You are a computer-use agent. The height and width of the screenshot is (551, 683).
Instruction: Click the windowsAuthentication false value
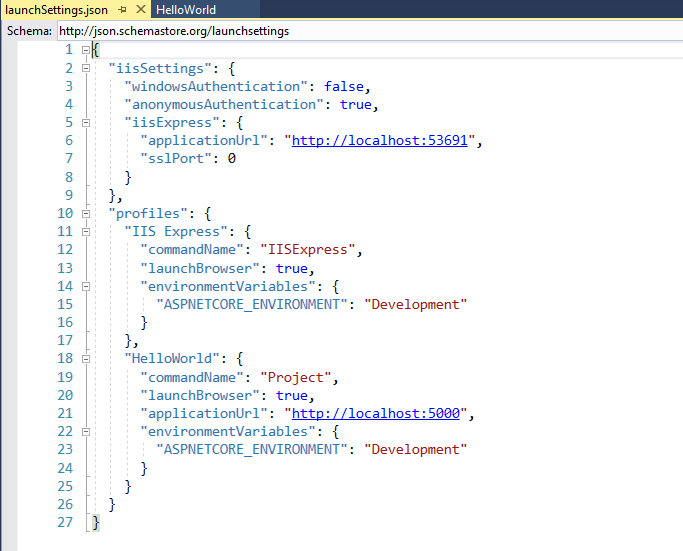pos(344,87)
